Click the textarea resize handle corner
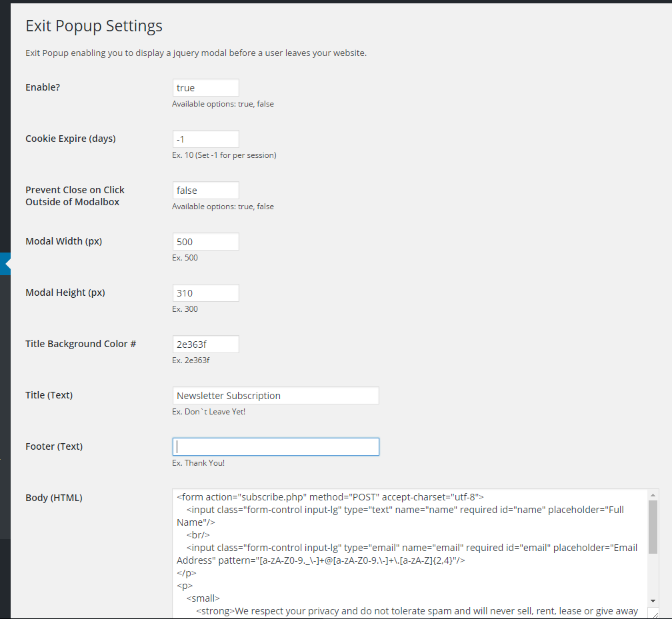Screen dimensions: 672x619 [653, 613]
